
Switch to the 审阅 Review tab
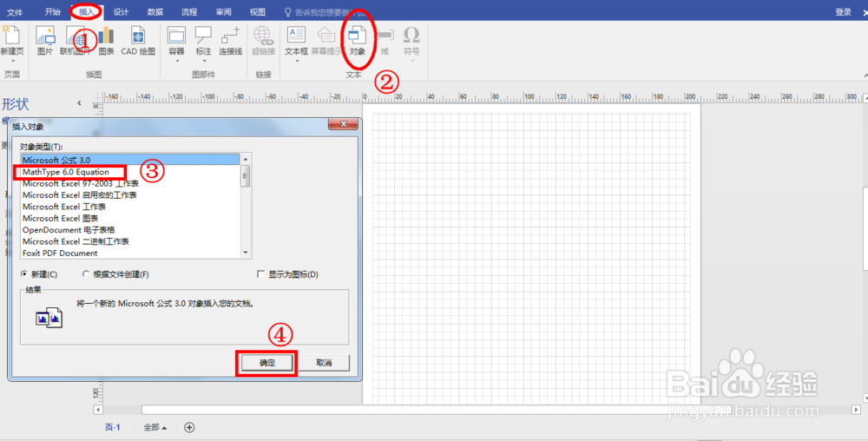pyautogui.click(x=224, y=12)
